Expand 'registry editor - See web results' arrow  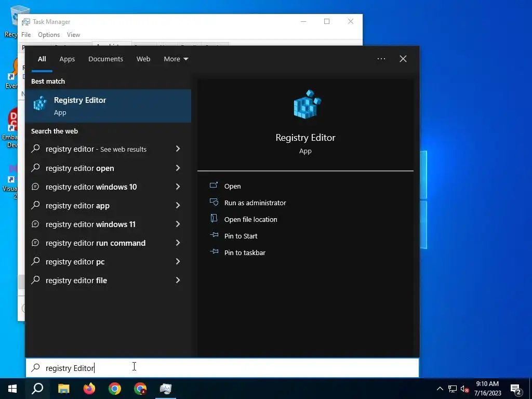click(x=178, y=149)
